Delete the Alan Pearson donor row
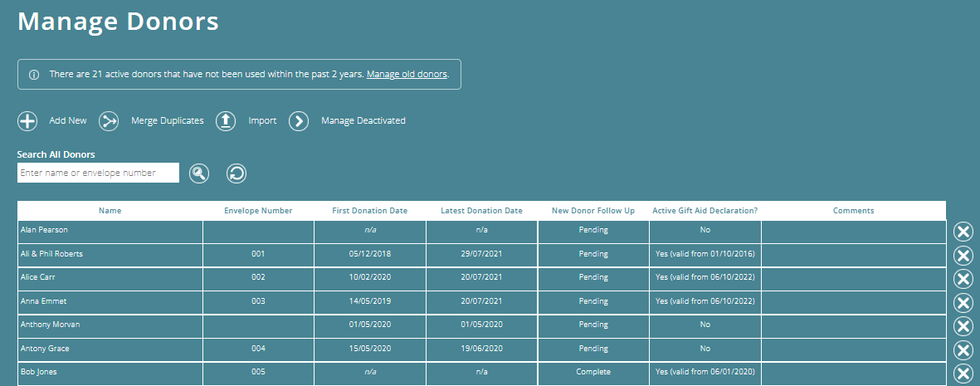Screen dimensions: 980x386 click(x=963, y=232)
